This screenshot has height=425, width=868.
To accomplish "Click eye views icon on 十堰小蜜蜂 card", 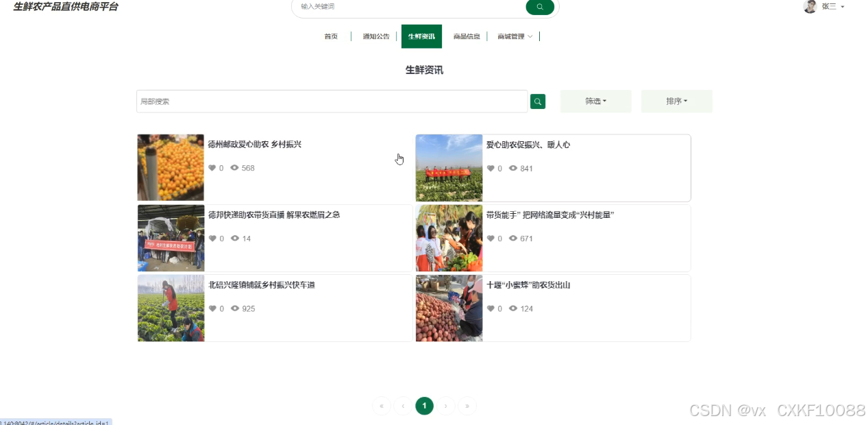I will (x=513, y=308).
